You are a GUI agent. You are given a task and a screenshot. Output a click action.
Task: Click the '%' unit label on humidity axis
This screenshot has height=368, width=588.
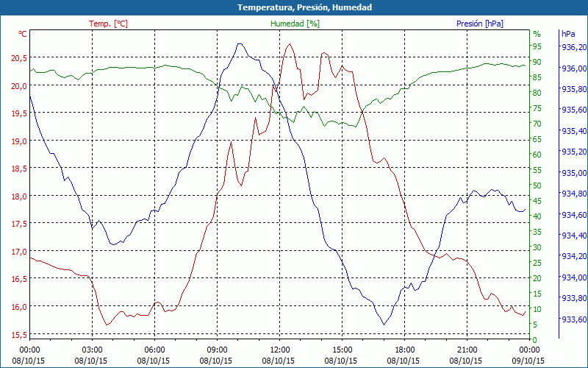(x=537, y=34)
